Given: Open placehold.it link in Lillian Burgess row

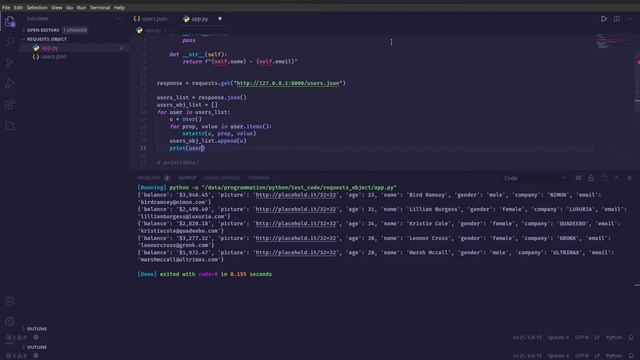Looking at the screenshot, I should pyautogui.click(x=296, y=209).
